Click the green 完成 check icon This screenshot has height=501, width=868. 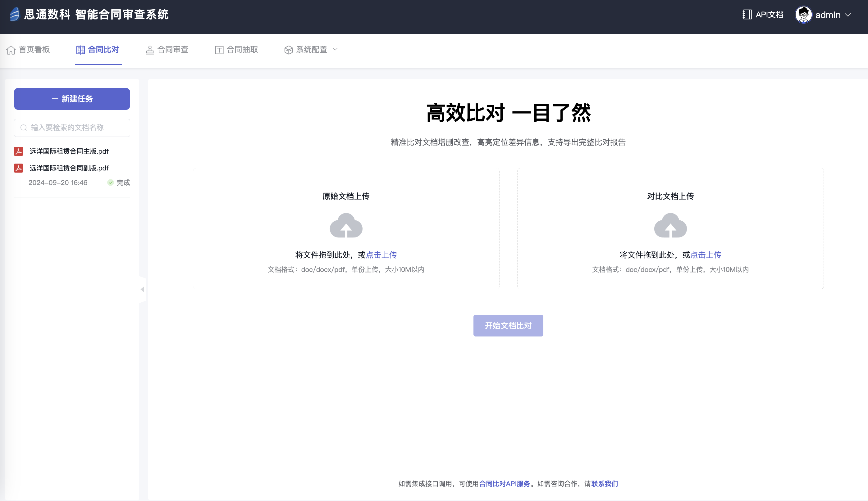tap(111, 183)
